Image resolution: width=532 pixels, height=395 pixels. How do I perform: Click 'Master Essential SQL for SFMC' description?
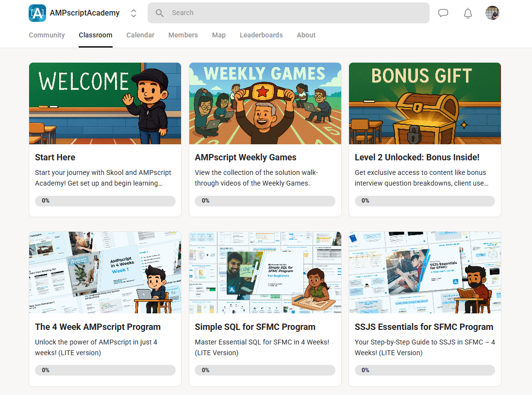pos(262,347)
